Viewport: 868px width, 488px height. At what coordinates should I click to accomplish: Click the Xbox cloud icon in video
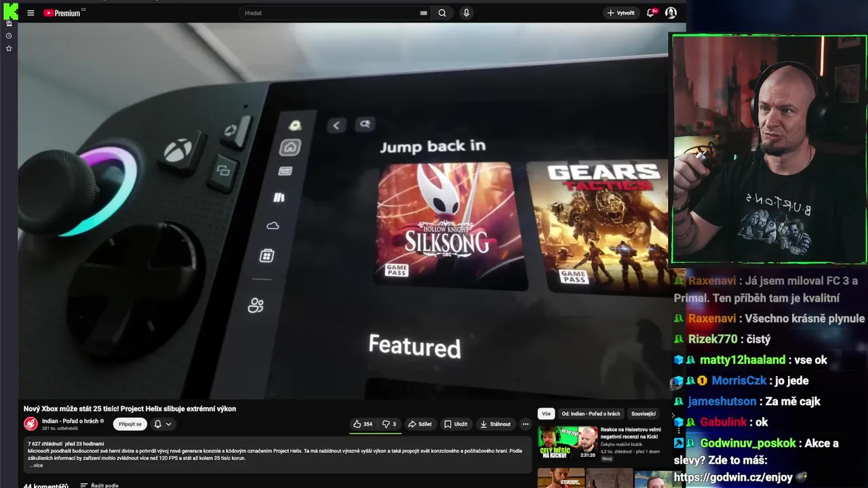click(x=273, y=226)
